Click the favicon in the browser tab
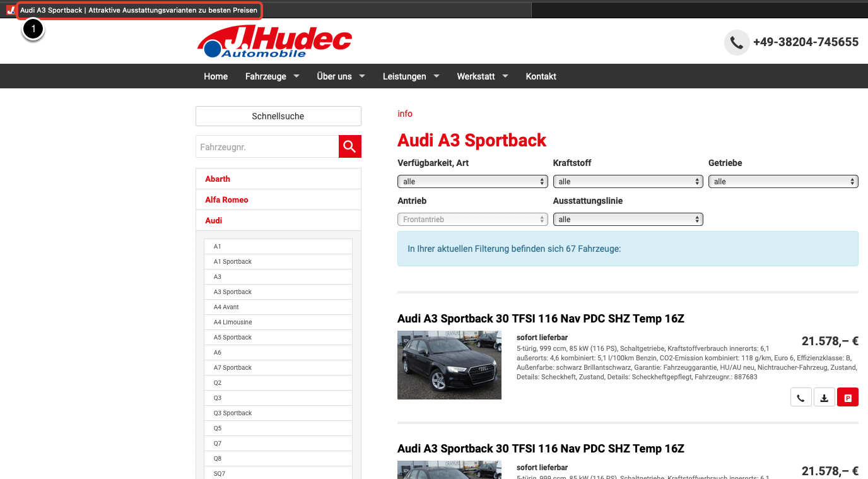The image size is (868, 479). [11, 10]
